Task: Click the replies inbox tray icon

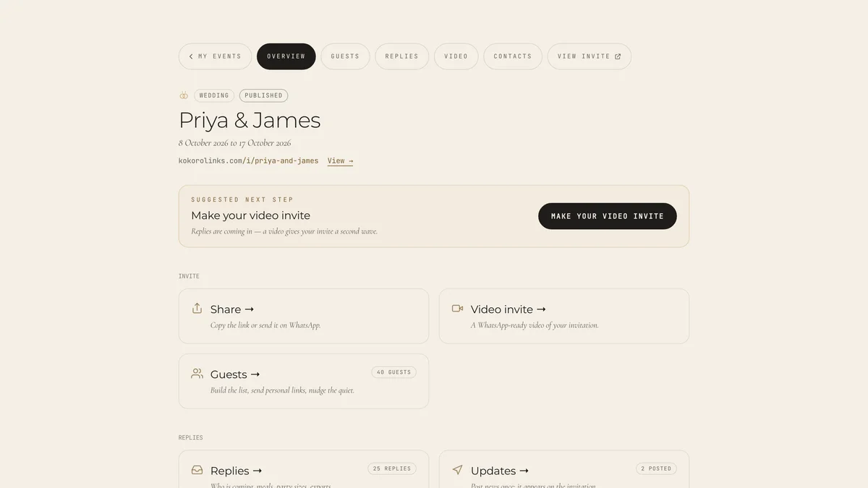Action: coord(197,470)
